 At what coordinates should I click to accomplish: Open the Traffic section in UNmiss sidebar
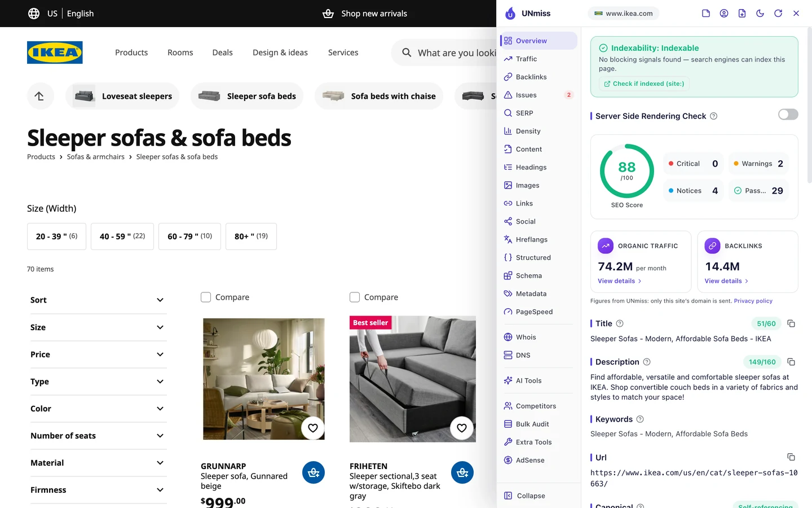tap(539, 59)
